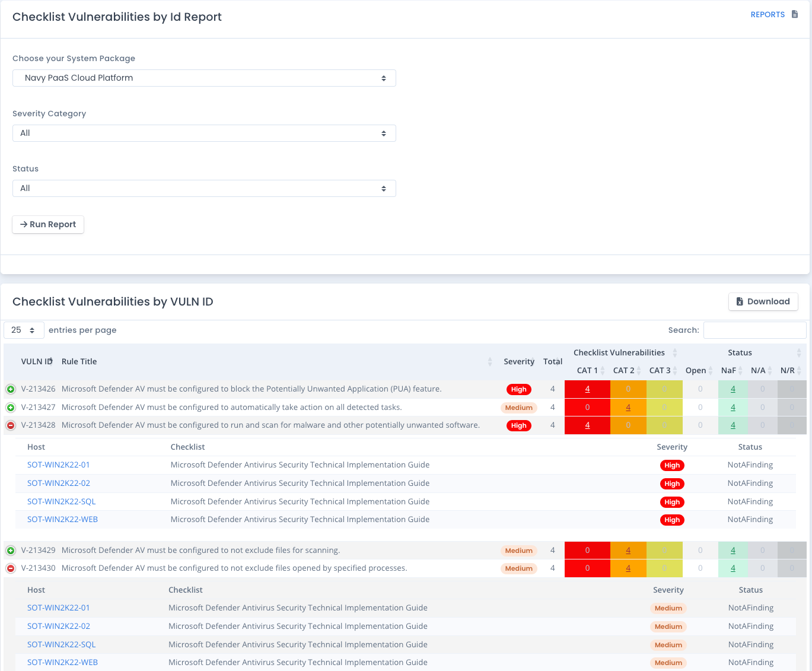Image resolution: width=812 pixels, height=671 pixels.
Task: Open the System Package dropdown
Action: pyautogui.click(x=204, y=78)
